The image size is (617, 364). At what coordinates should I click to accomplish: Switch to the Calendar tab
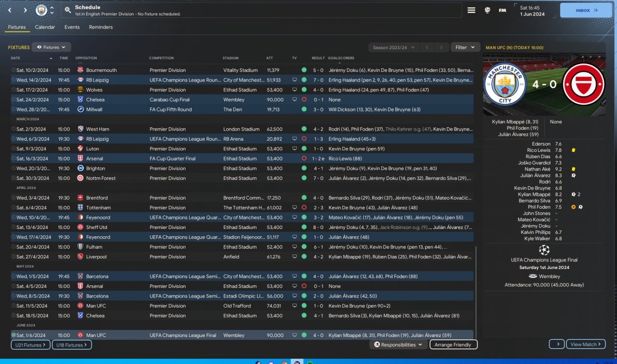45,27
